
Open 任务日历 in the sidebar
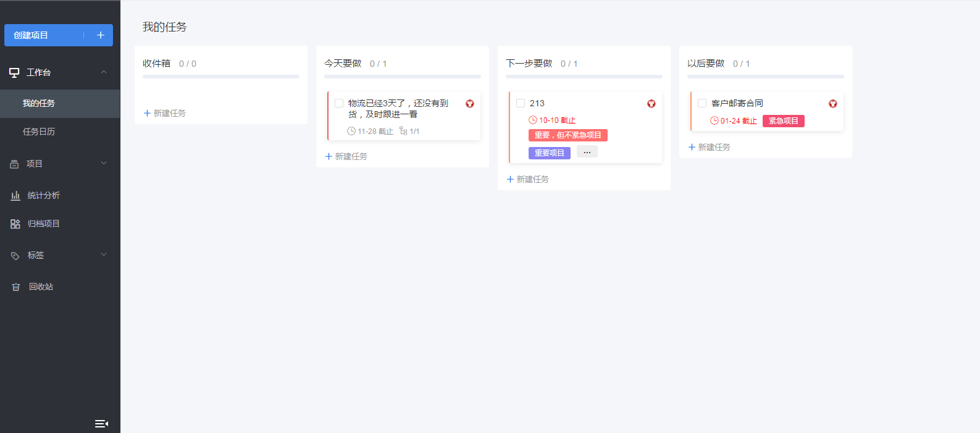[x=39, y=132]
